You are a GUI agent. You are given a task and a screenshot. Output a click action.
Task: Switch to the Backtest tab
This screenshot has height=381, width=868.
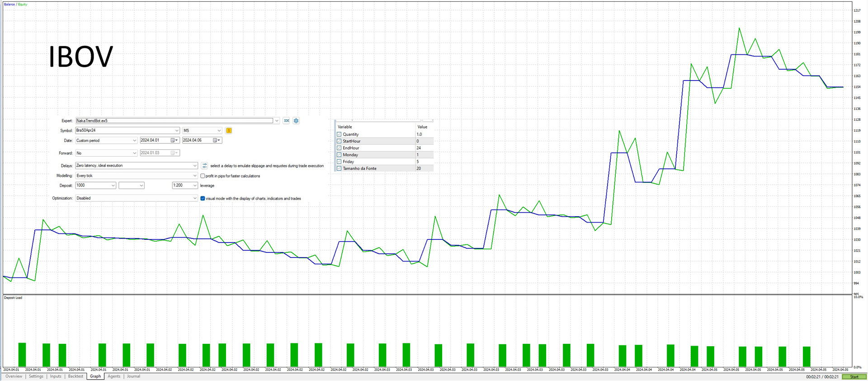(75, 376)
